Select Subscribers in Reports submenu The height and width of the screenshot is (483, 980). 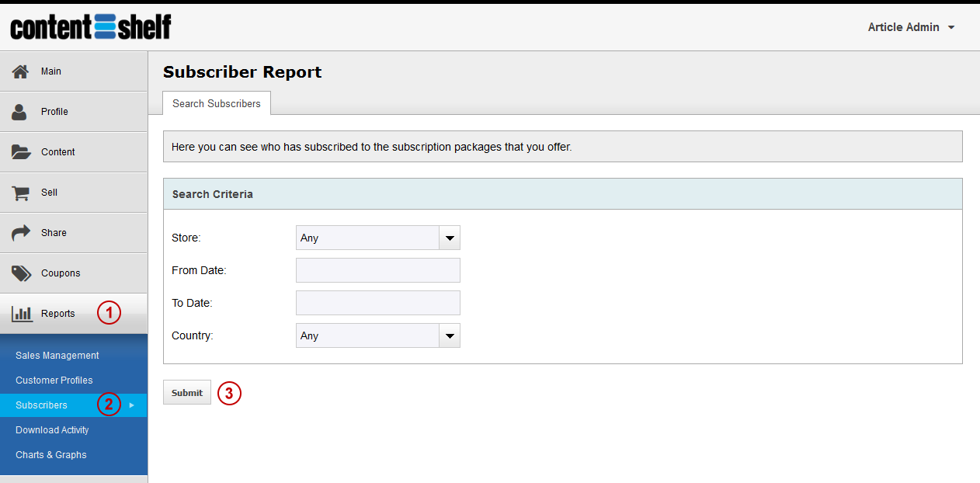pos(74,405)
